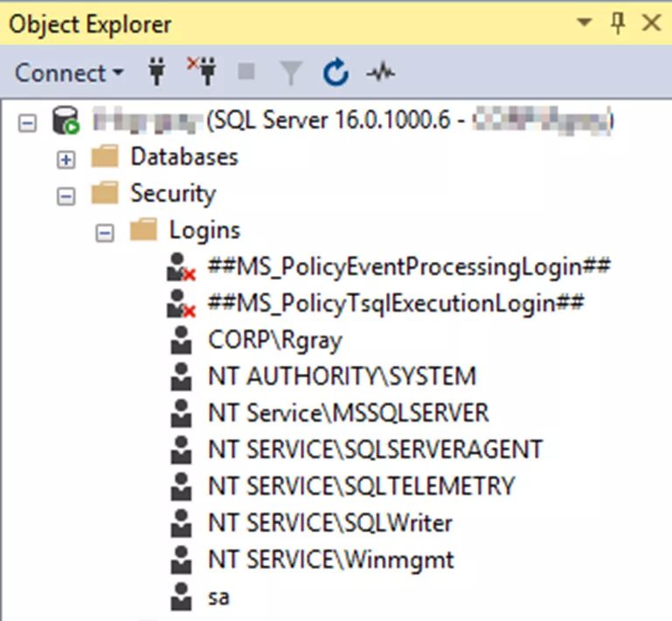Click user icon beside NT Service\MSSQLSERVER
672x621 pixels.
tap(181, 413)
